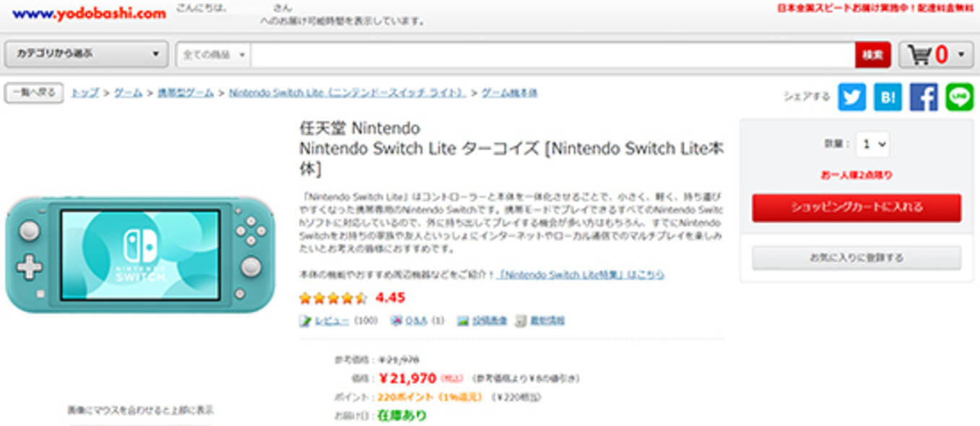Click the Q&A icon

[396, 321]
